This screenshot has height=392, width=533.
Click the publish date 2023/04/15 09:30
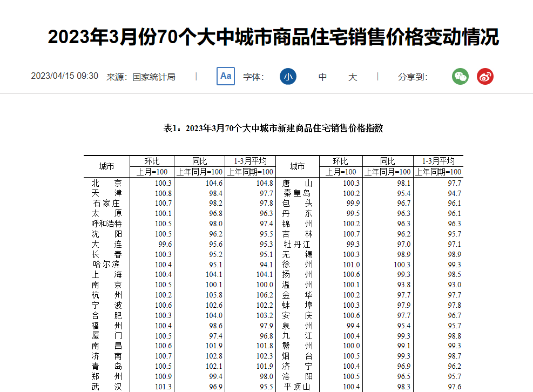tap(64, 76)
